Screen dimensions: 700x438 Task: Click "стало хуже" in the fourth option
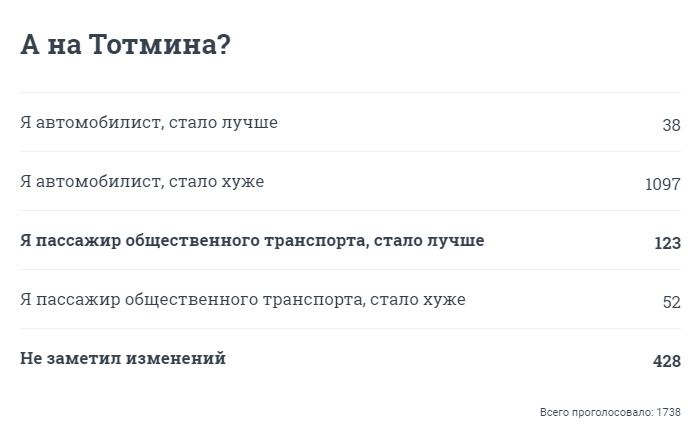[418, 299]
